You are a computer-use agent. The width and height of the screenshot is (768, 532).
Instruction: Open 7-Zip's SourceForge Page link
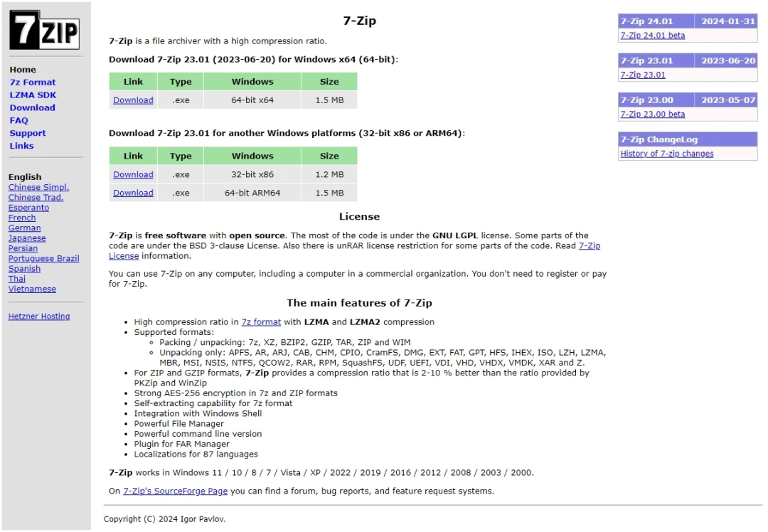176,491
